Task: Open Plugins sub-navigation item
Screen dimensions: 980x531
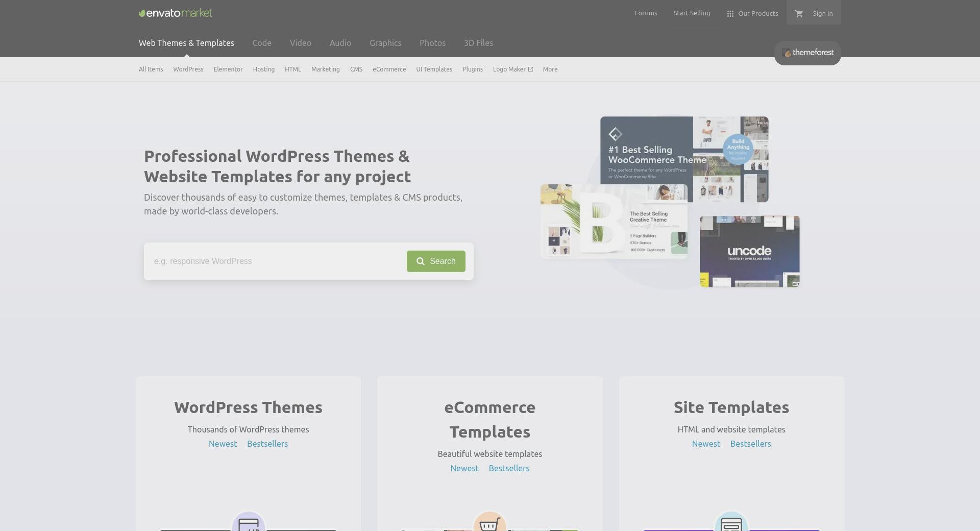Action: pos(473,69)
